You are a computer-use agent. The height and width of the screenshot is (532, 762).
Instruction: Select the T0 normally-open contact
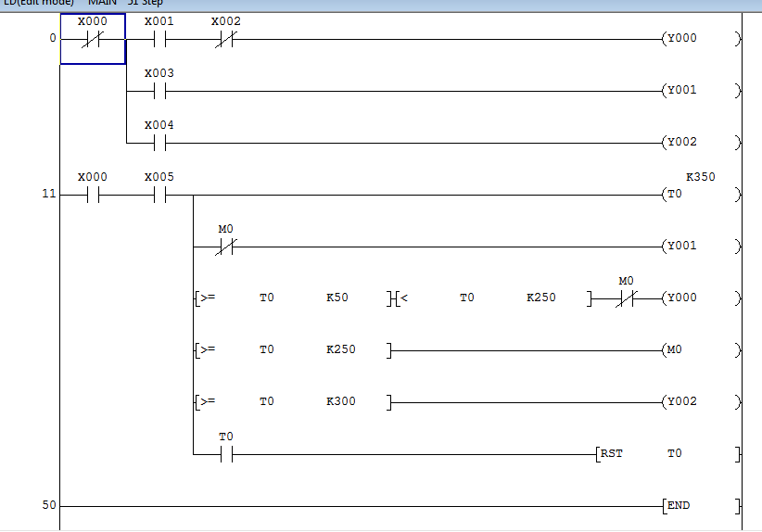point(226,455)
